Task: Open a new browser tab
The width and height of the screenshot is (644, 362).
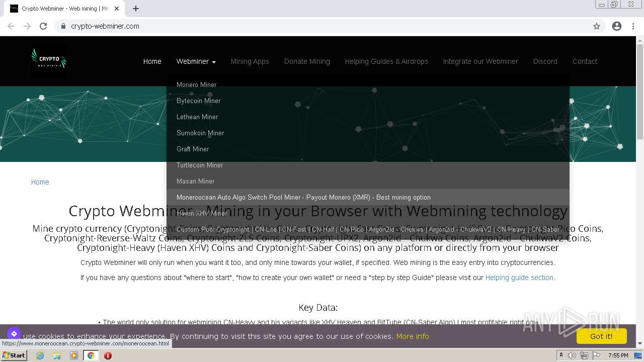Action: tap(136, 9)
